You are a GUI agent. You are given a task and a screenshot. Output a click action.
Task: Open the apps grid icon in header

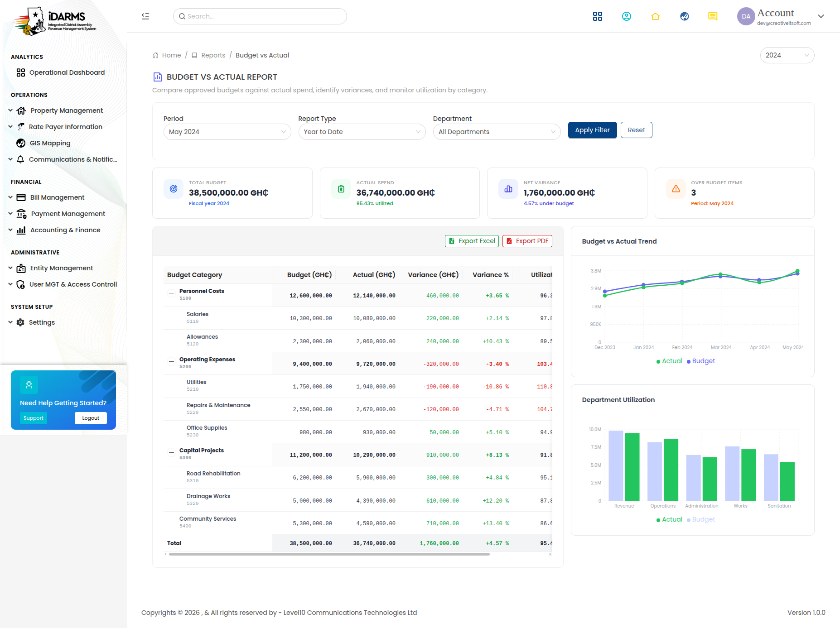coord(598,16)
